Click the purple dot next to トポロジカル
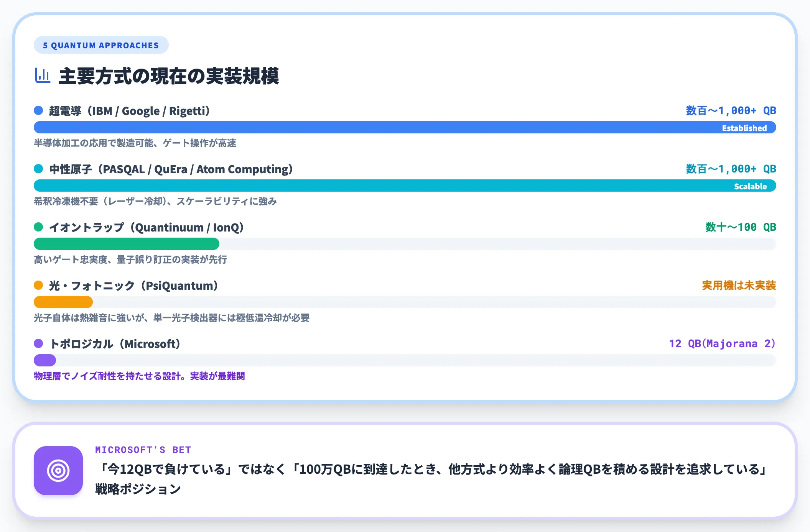The height and width of the screenshot is (532, 810). click(x=38, y=343)
